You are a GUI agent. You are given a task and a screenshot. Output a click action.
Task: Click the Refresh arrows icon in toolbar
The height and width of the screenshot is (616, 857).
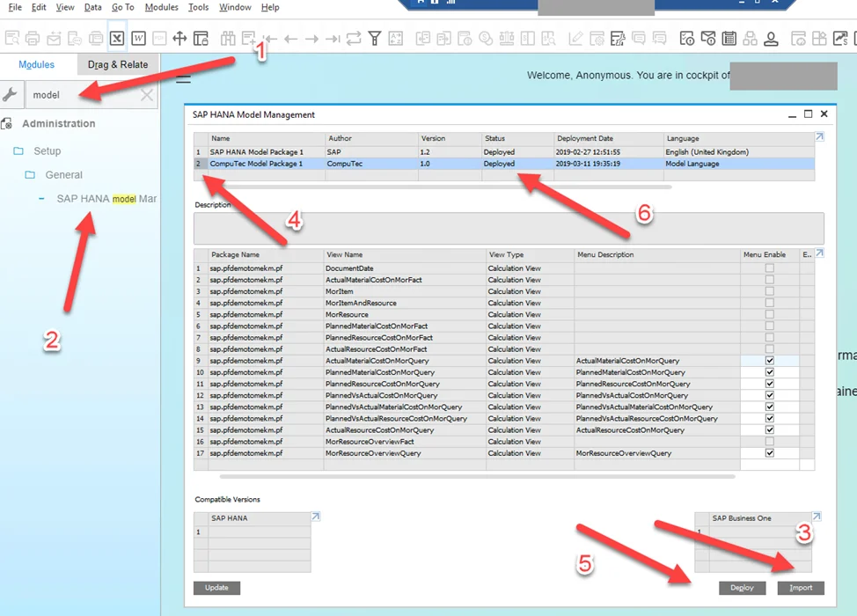pos(354,38)
